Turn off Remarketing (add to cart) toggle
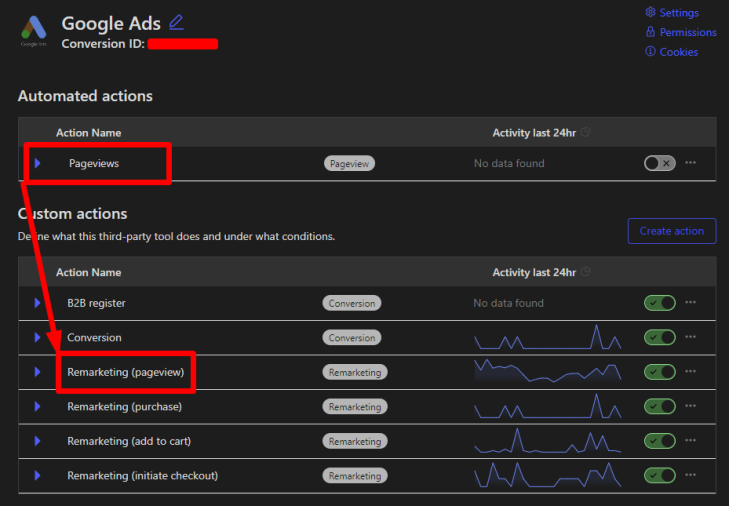729x506 pixels. [x=659, y=441]
